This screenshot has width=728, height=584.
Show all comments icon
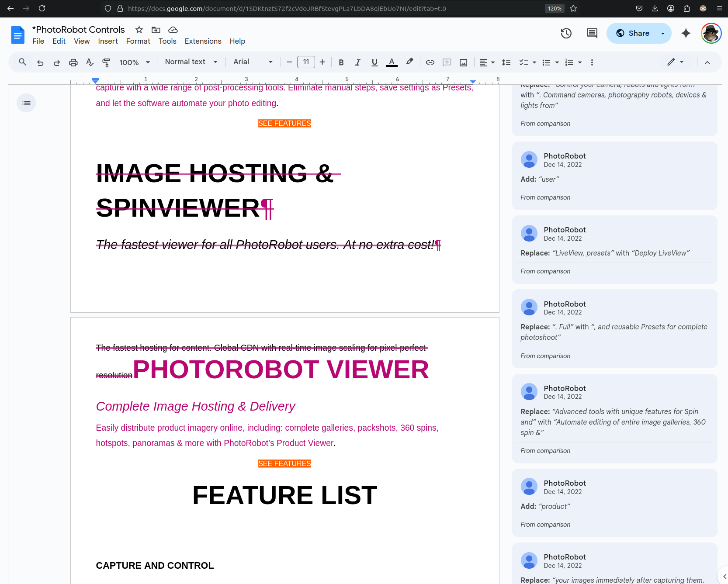click(x=592, y=33)
